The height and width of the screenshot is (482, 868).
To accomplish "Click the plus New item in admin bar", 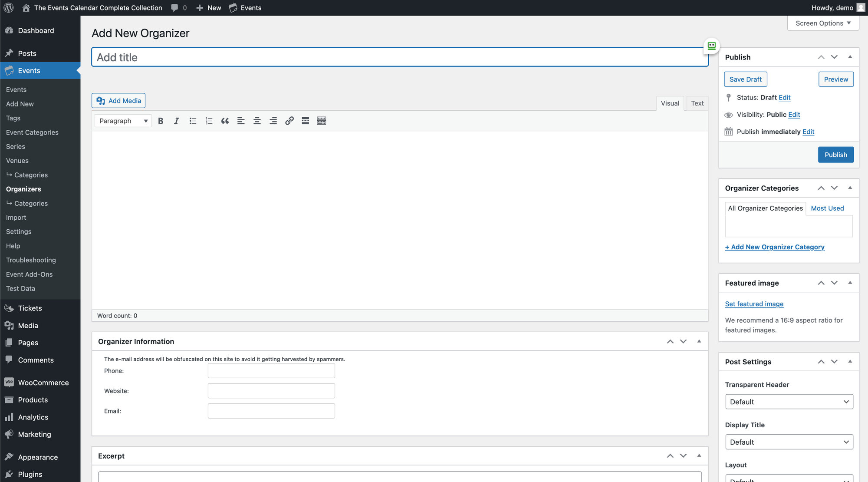I will point(209,8).
